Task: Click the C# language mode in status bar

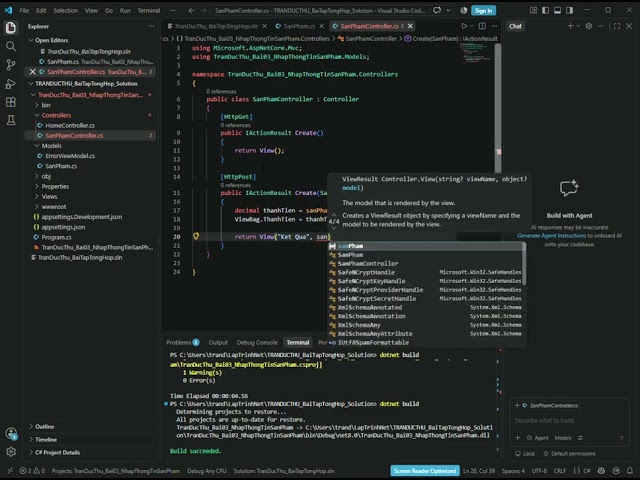Action: (x=587, y=471)
